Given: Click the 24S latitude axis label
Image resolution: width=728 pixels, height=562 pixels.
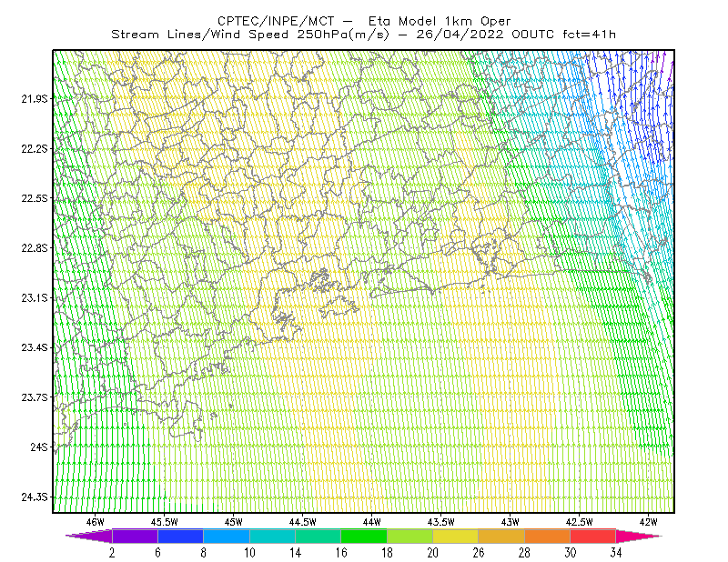Looking at the screenshot, I should click(x=39, y=447).
